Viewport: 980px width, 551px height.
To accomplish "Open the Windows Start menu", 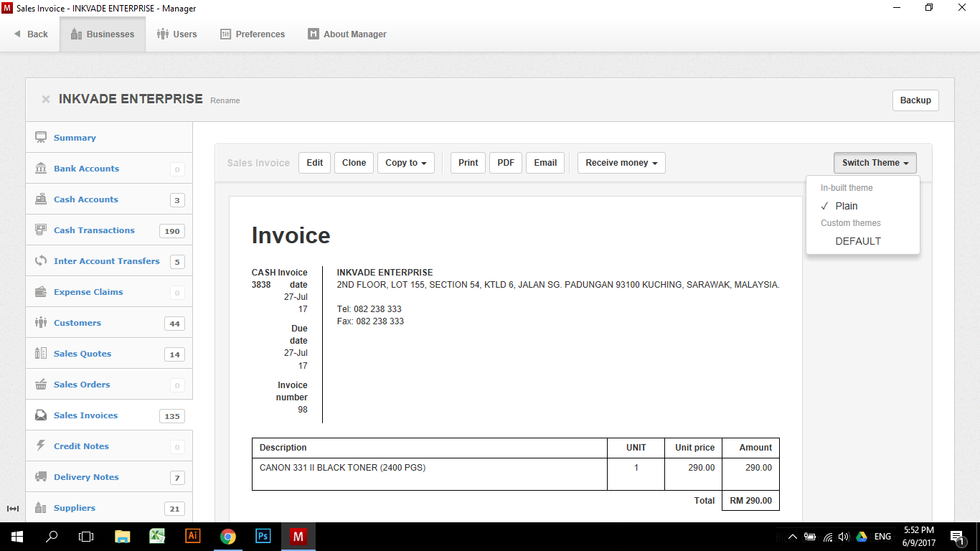I will 17,537.
